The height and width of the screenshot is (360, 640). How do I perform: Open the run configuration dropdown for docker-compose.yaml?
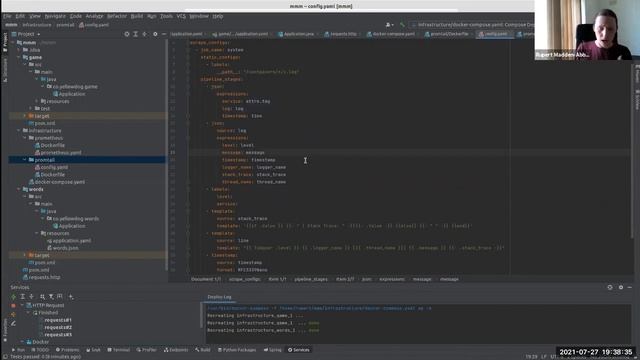tap(472, 25)
